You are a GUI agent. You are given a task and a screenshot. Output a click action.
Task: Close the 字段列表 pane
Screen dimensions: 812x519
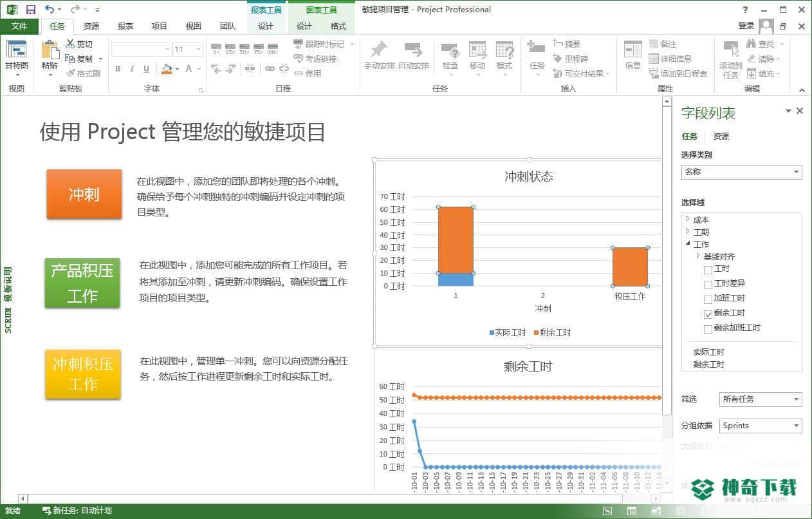click(x=800, y=111)
